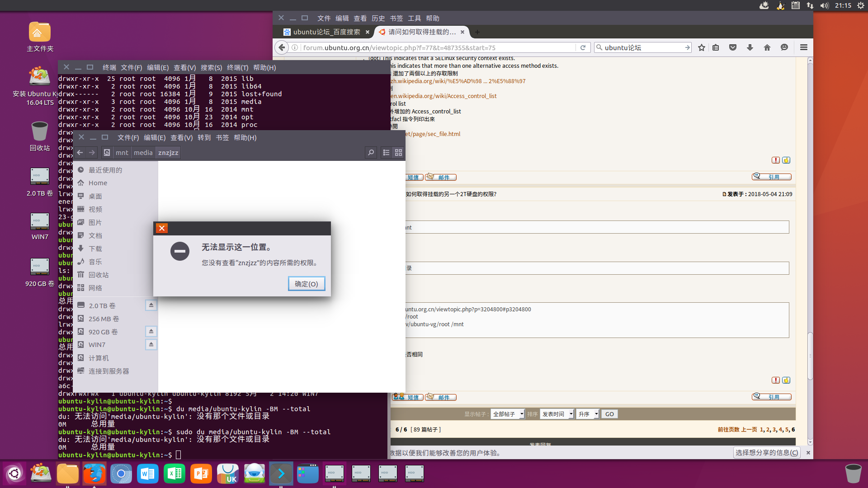Open volume control in top panel
Viewport: 868px width, 488px height.
click(825, 5)
